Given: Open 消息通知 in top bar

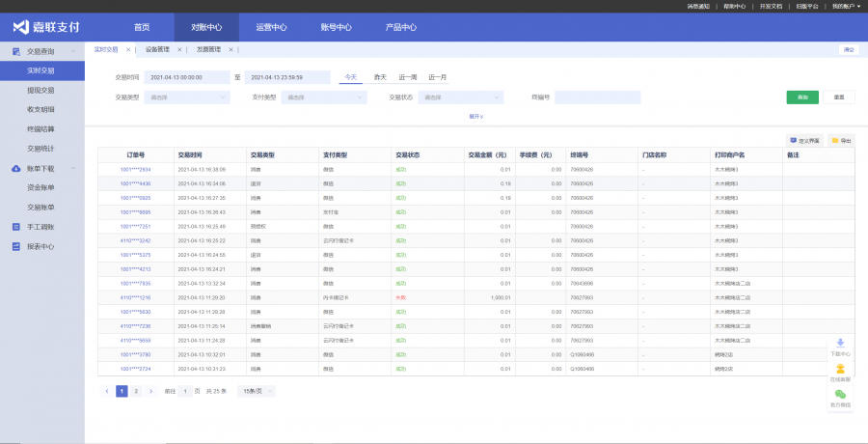Looking at the screenshot, I should point(698,6).
